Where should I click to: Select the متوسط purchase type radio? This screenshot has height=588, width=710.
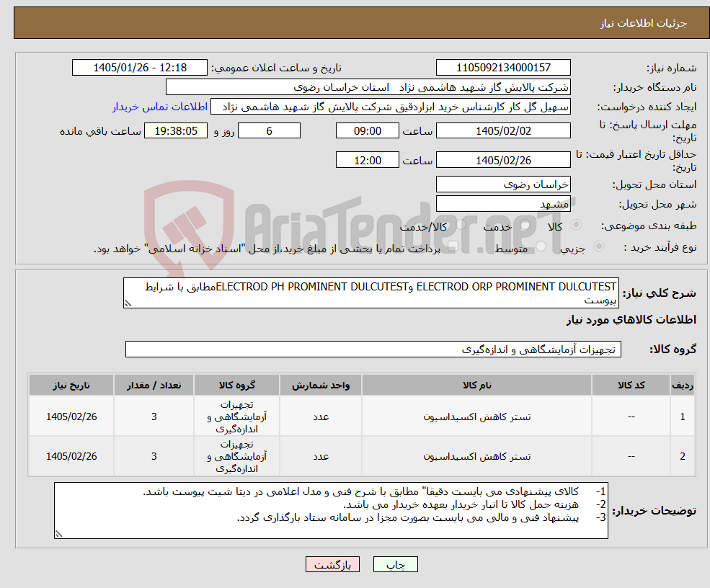[x=541, y=246]
